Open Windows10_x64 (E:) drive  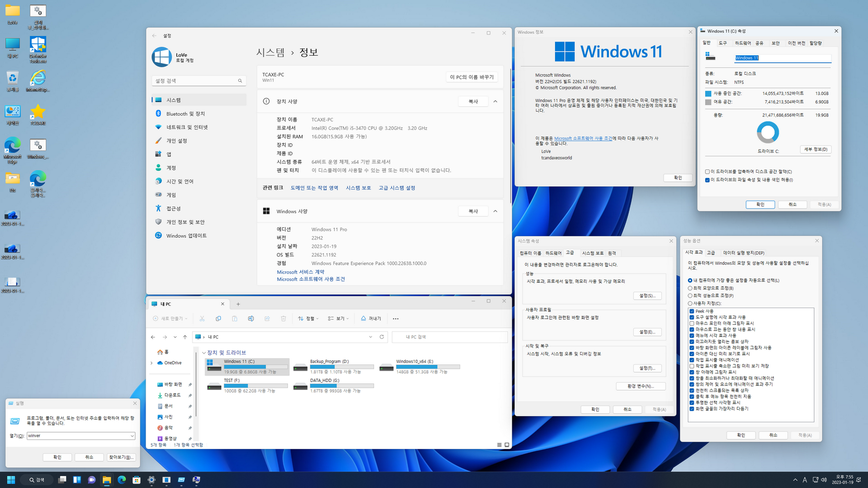click(420, 367)
